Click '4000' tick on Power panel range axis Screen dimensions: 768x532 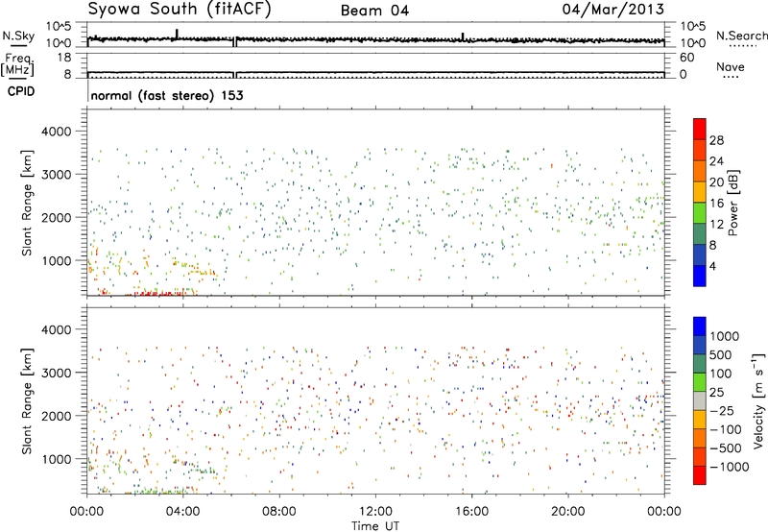pos(56,132)
